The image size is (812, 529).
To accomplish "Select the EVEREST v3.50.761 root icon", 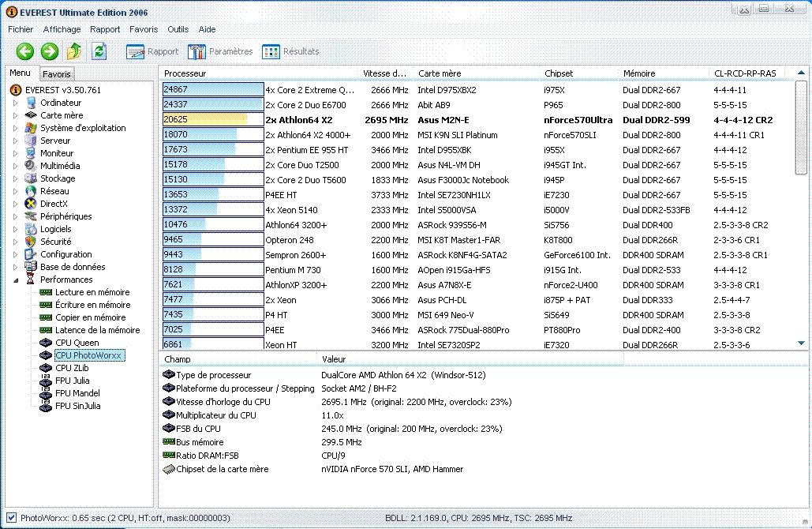I will coord(16,90).
